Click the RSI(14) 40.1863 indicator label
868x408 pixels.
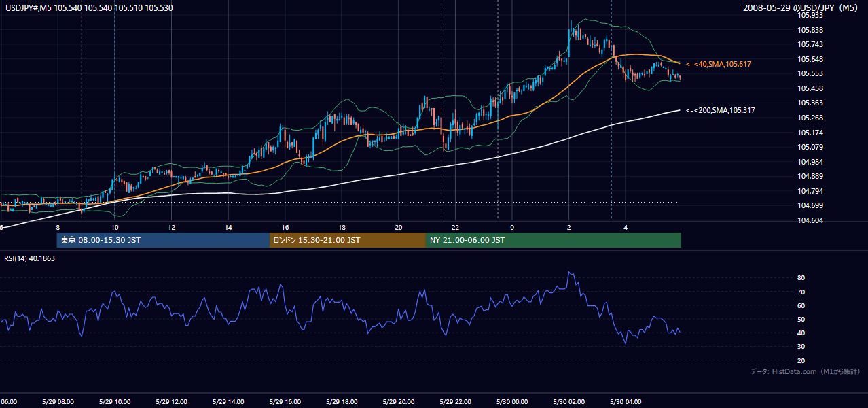click(30, 258)
